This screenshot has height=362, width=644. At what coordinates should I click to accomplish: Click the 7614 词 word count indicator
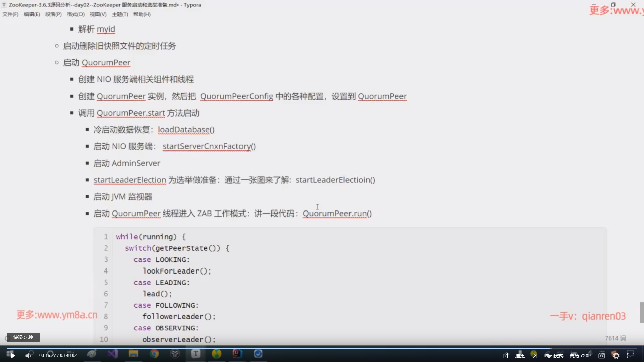click(615, 338)
